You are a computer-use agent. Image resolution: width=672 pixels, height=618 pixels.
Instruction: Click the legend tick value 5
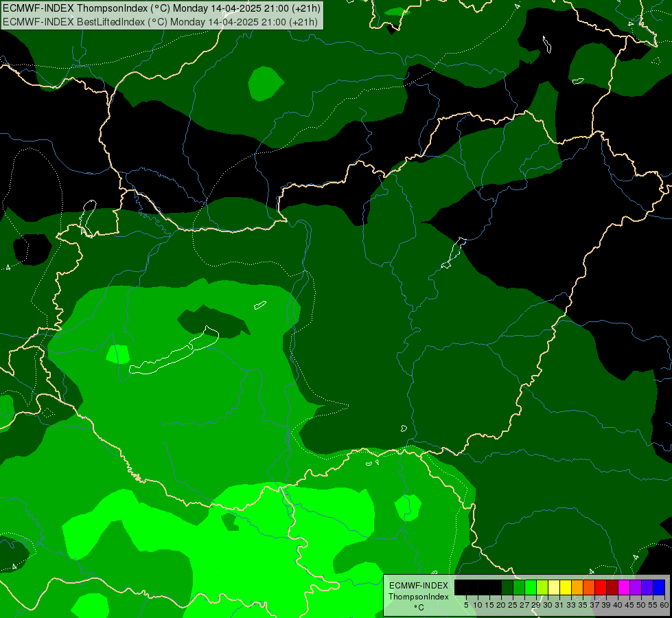466,605
